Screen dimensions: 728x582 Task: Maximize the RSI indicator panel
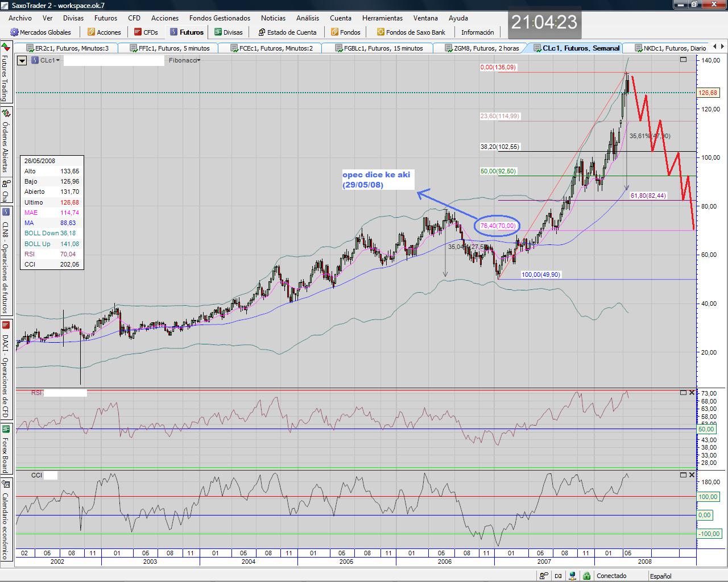point(683,393)
